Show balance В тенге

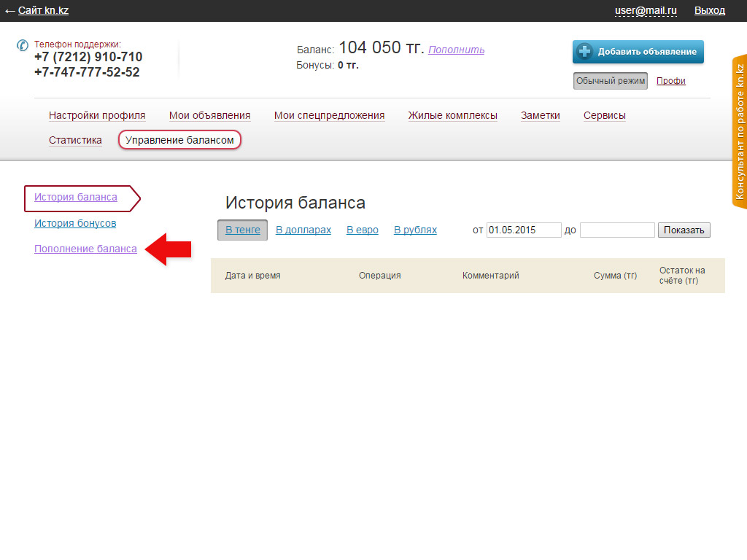[x=242, y=230]
